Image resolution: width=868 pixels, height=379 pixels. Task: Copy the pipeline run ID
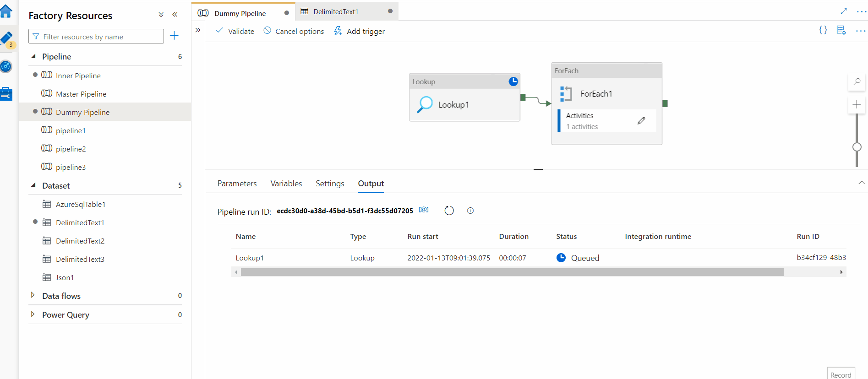click(x=424, y=210)
